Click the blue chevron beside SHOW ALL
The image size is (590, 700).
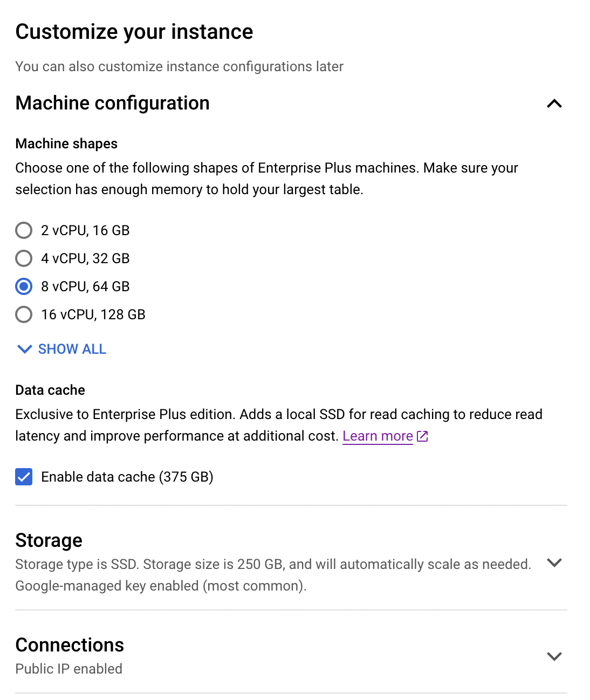point(24,349)
